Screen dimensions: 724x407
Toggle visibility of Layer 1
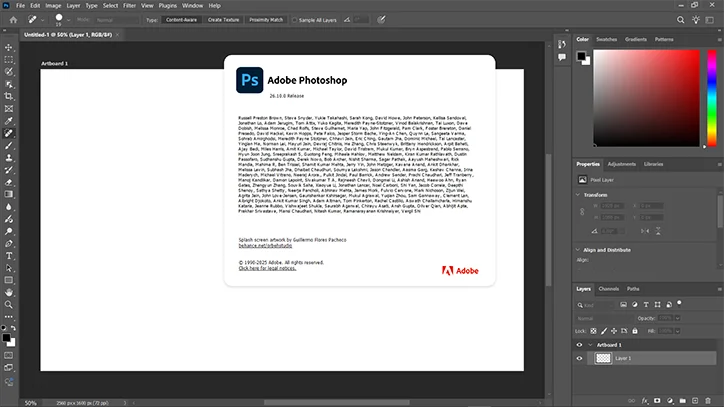point(580,357)
